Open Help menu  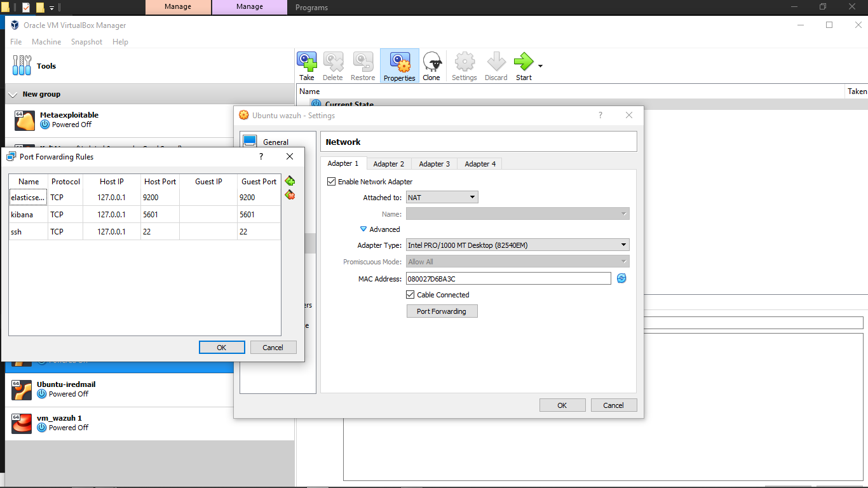coord(120,42)
